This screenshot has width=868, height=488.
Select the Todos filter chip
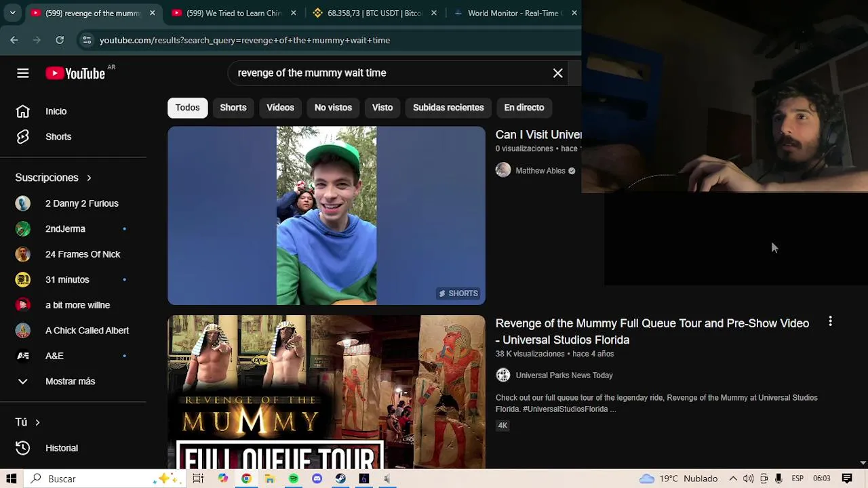tap(187, 108)
